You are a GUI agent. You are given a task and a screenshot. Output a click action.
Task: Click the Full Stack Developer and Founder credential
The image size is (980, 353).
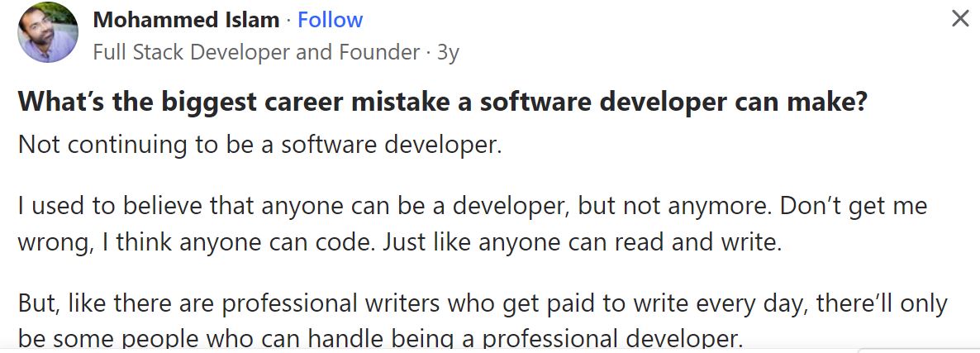point(256,52)
